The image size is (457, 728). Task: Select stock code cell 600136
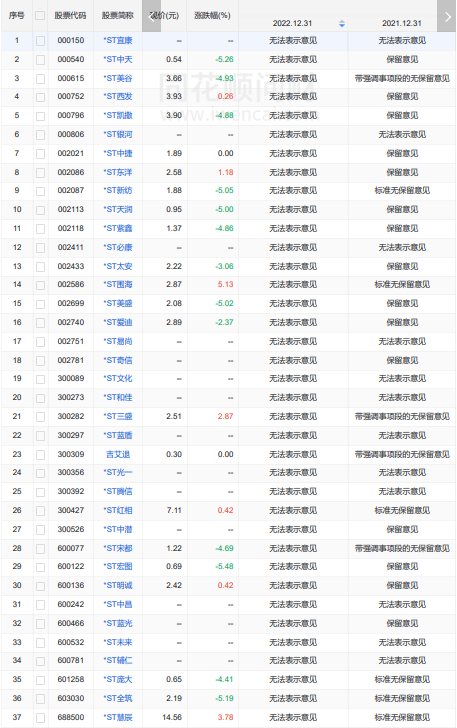pyautogui.click(x=71, y=585)
